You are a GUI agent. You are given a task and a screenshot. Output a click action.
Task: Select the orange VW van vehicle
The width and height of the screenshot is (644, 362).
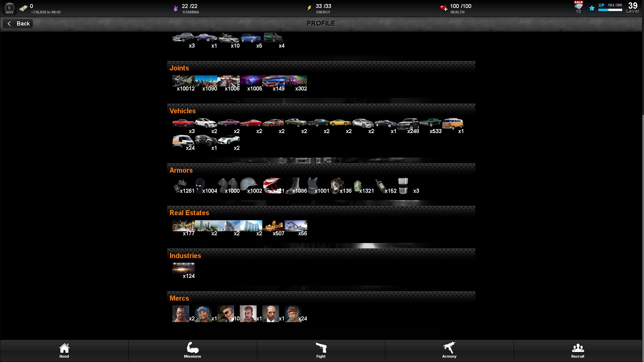click(452, 124)
